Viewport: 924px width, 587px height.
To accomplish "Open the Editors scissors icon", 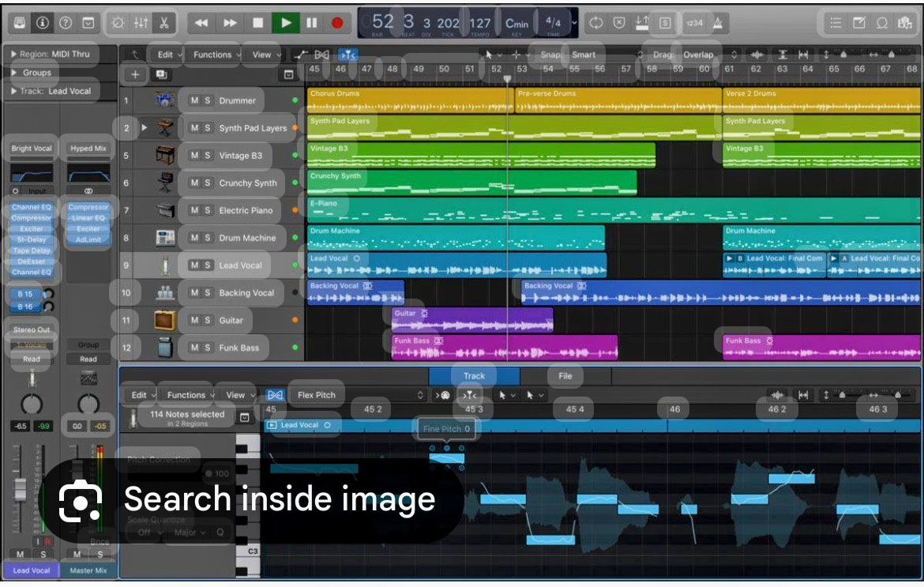I will pos(163,23).
